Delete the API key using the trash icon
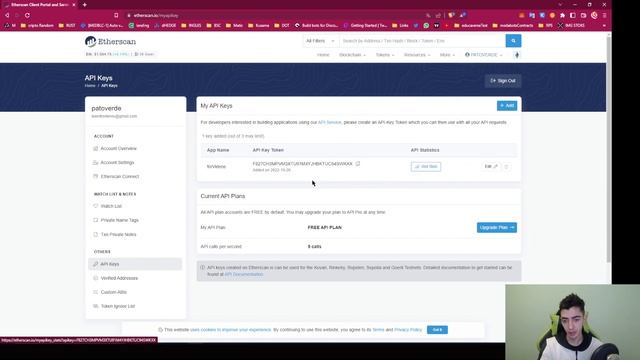This screenshot has height=360, width=640. (506, 167)
